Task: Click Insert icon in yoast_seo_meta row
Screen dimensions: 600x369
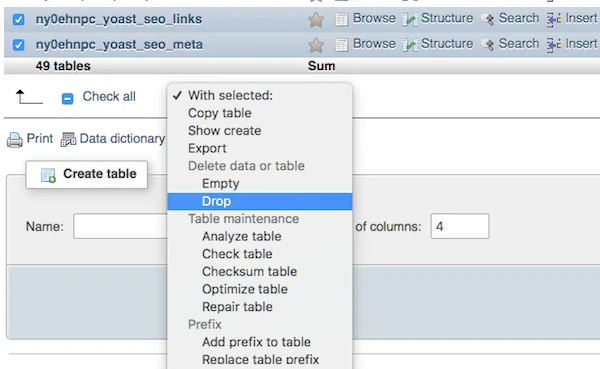Action: click(x=554, y=45)
